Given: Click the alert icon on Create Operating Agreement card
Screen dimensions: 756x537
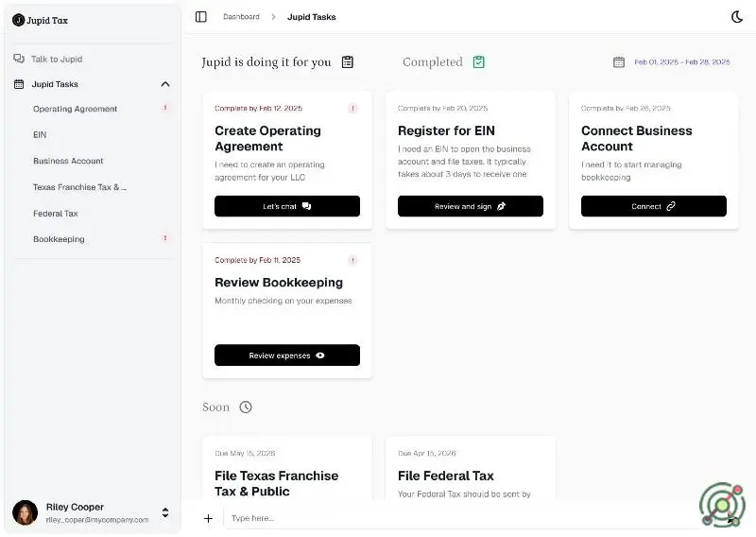Looking at the screenshot, I should (x=353, y=109).
